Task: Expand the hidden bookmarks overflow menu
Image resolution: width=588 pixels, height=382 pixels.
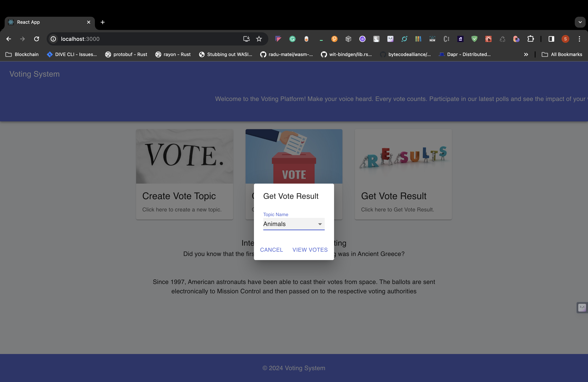Action: [x=526, y=54]
